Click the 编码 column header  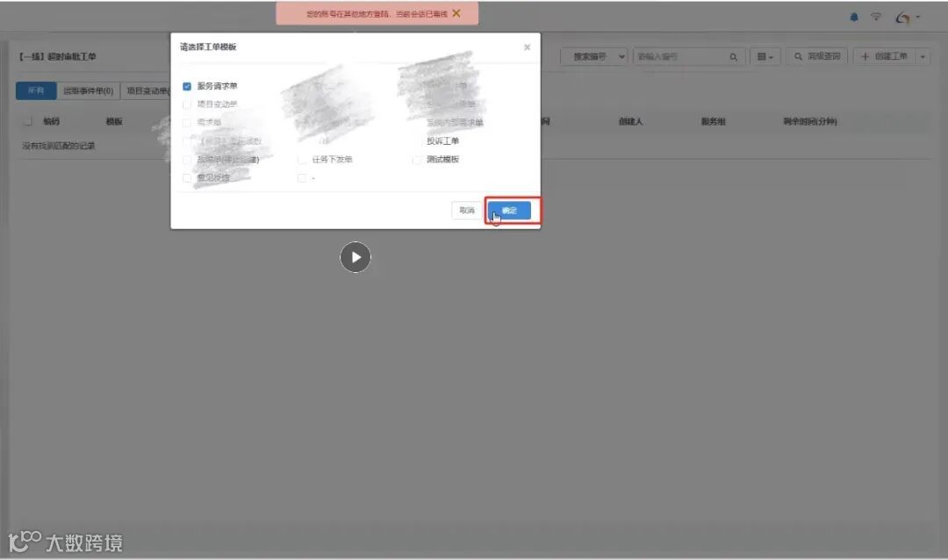click(52, 121)
